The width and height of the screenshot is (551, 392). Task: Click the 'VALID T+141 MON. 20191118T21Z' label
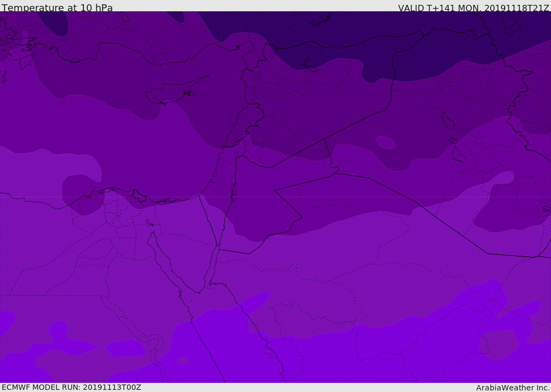coord(474,8)
